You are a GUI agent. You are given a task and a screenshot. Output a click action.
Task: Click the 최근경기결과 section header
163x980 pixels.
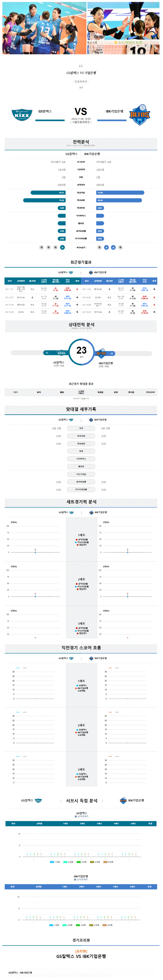click(81, 262)
